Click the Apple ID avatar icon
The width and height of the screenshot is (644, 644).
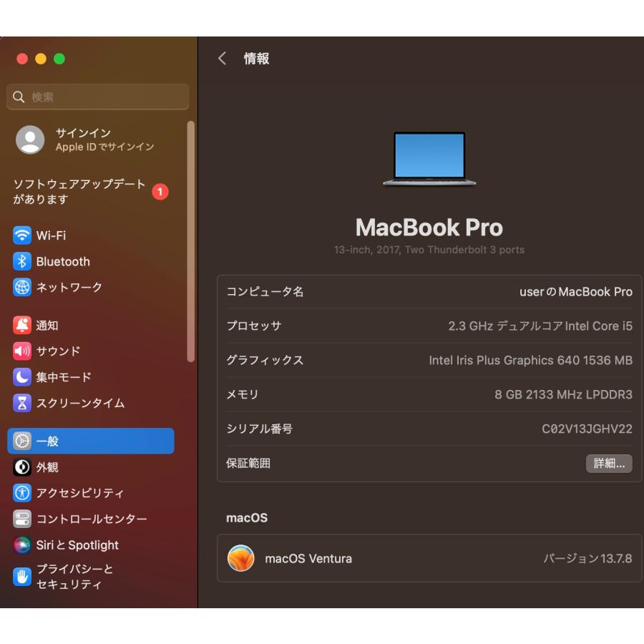[x=30, y=140]
